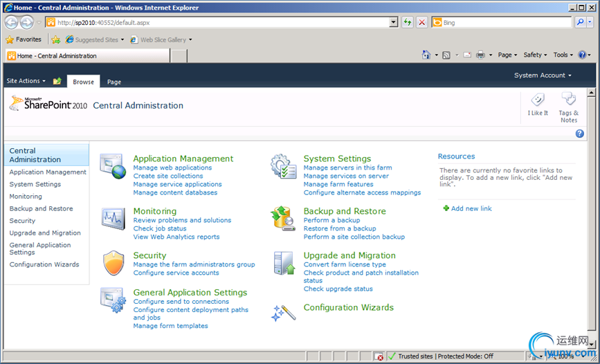Viewport: 600px width, 364px height.
Task: Expand Suggested Sites dropdown
Action: pyautogui.click(x=122, y=39)
